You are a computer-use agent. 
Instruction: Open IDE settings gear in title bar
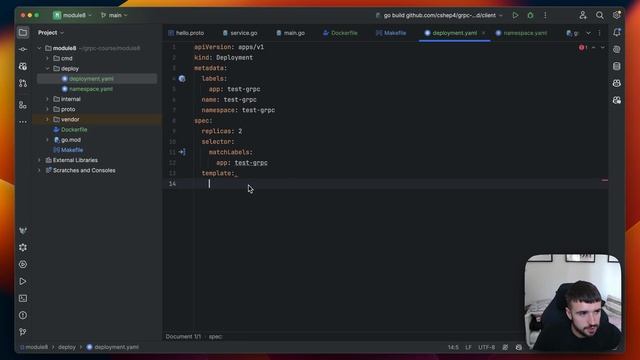[616, 16]
